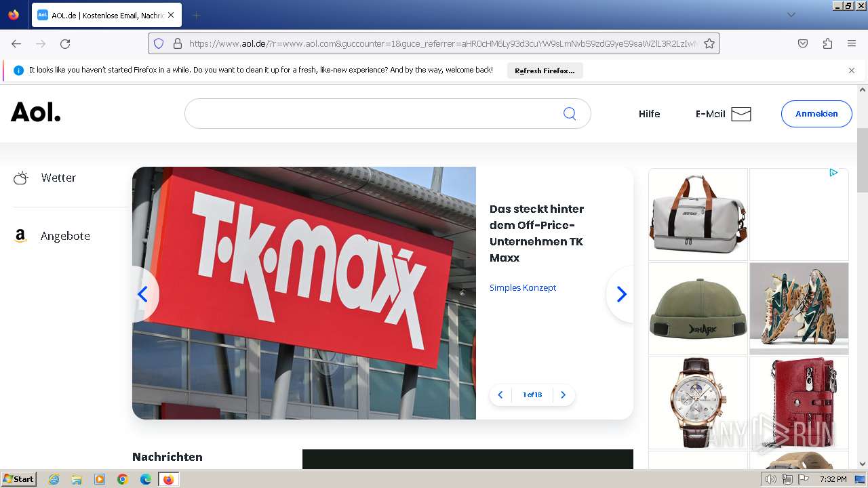Screen dimensions: 868x488
Task: Submit search with magnifier icon
Action: tap(570, 114)
